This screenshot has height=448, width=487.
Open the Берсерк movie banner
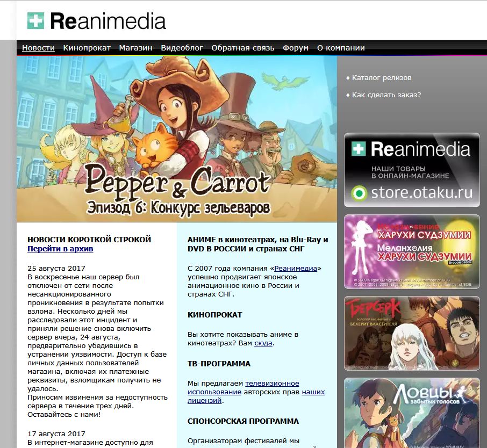[412, 333]
